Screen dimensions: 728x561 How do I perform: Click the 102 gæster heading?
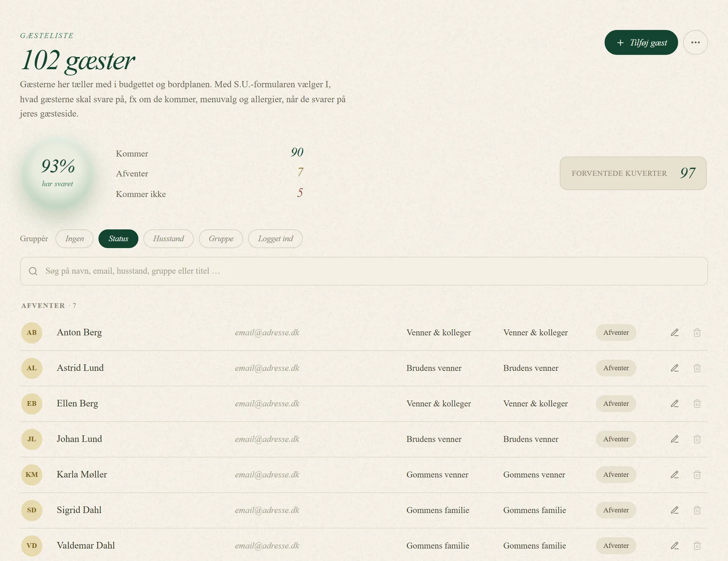click(x=78, y=61)
